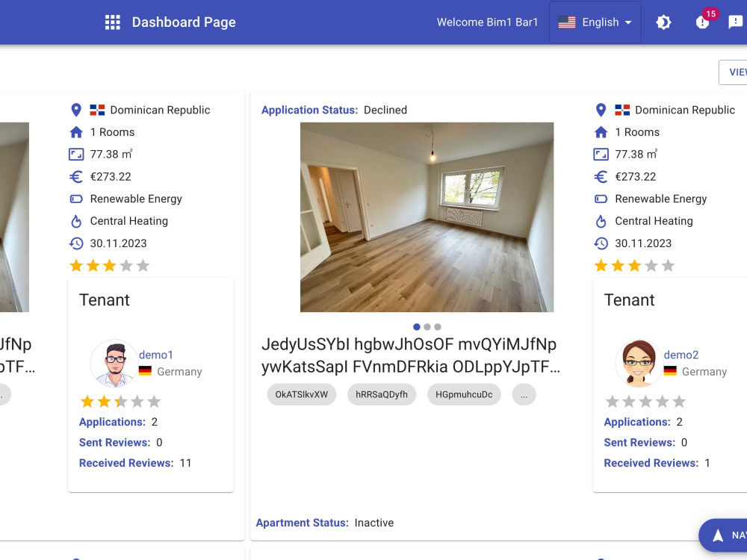
Task: Click the apartment room photo
Action: (427, 217)
